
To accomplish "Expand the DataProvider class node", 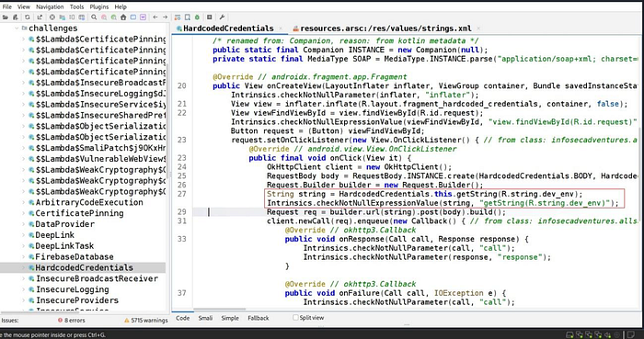I will [x=23, y=224].
